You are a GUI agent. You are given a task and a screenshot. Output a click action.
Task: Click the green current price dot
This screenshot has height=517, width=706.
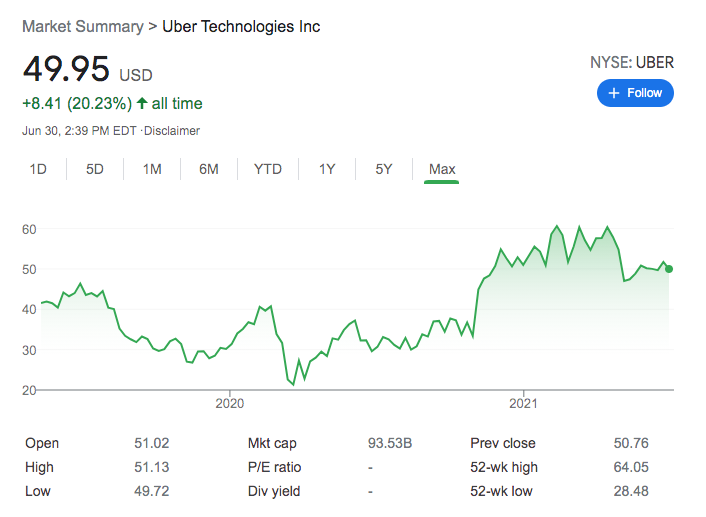point(669,269)
